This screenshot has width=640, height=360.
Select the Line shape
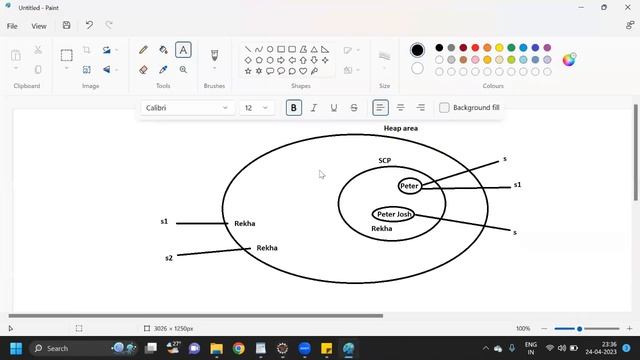(x=248, y=49)
